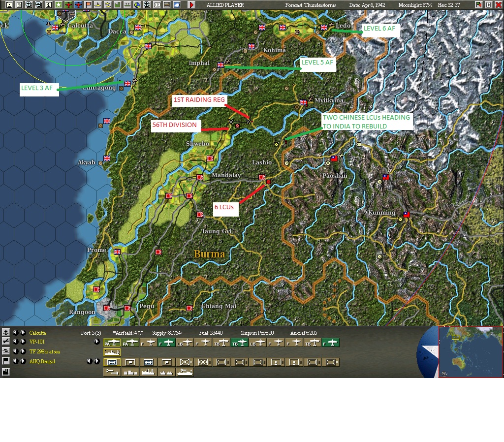Click the green factory toolbar icon
Screen dimensions: 504x442
[x=118, y=5]
